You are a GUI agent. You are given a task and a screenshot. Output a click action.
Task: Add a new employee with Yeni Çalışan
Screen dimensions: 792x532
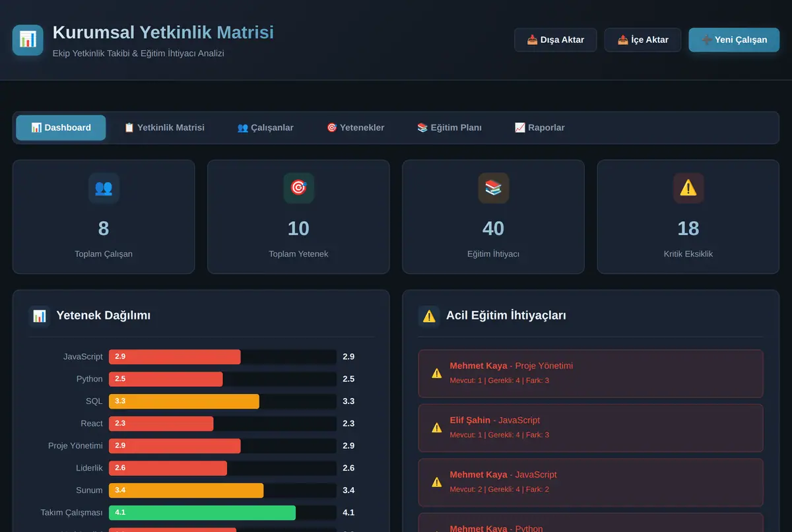point(734,40)
